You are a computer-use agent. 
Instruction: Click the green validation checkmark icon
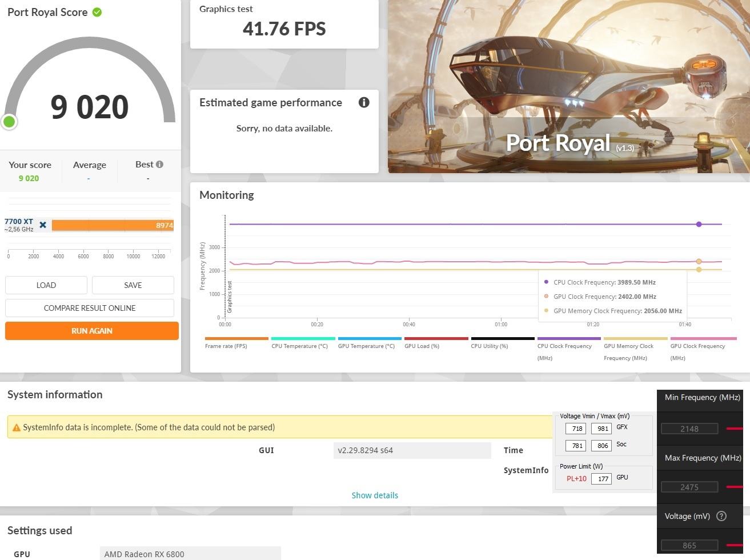pos(97,12)
